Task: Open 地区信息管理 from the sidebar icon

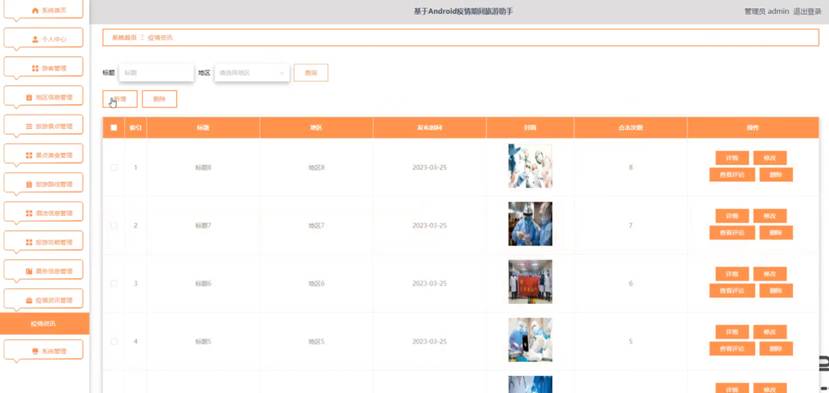Action: pos(29,97)
